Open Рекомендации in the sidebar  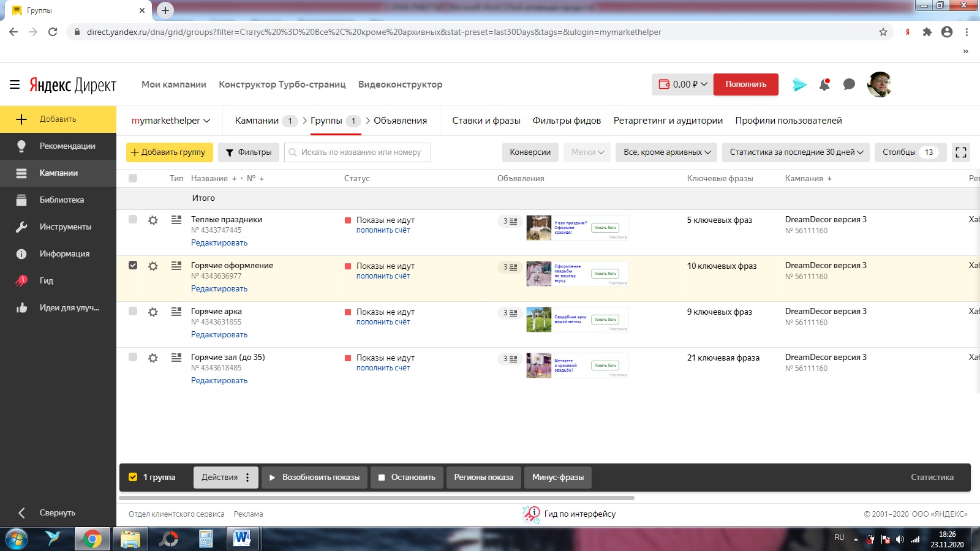[58, 146]
